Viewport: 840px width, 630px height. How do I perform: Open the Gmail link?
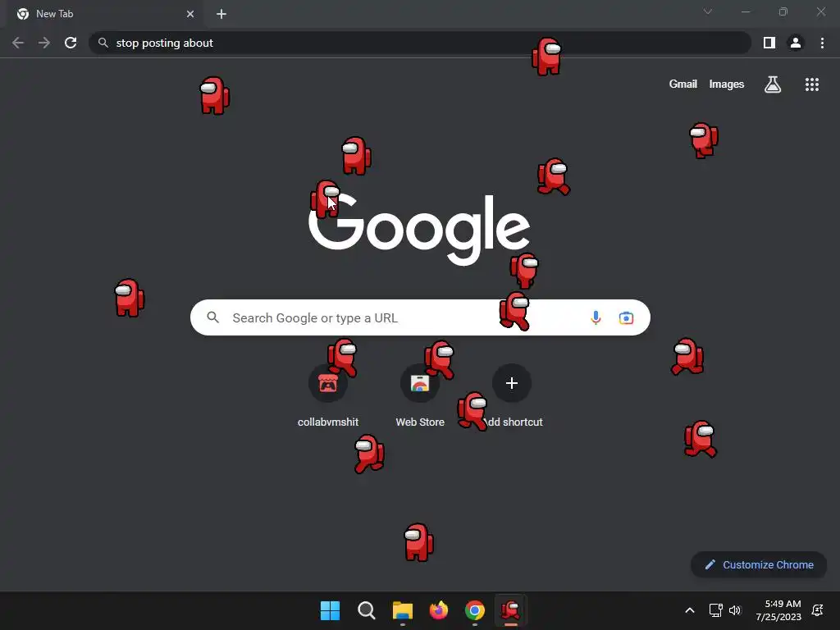(683, 84)
